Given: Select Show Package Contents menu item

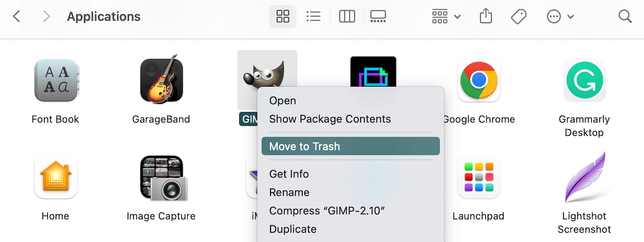Looking at the screenshot, I should [330, 119].
